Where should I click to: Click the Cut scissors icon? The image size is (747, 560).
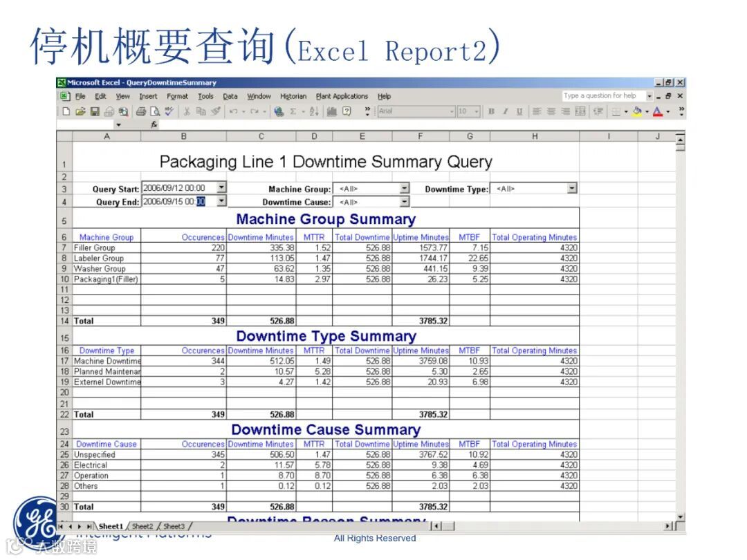click(x=187, y=111)
